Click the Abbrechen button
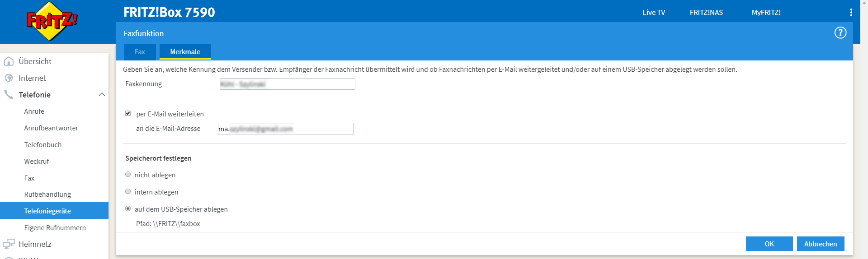 [x=821, y=244]
